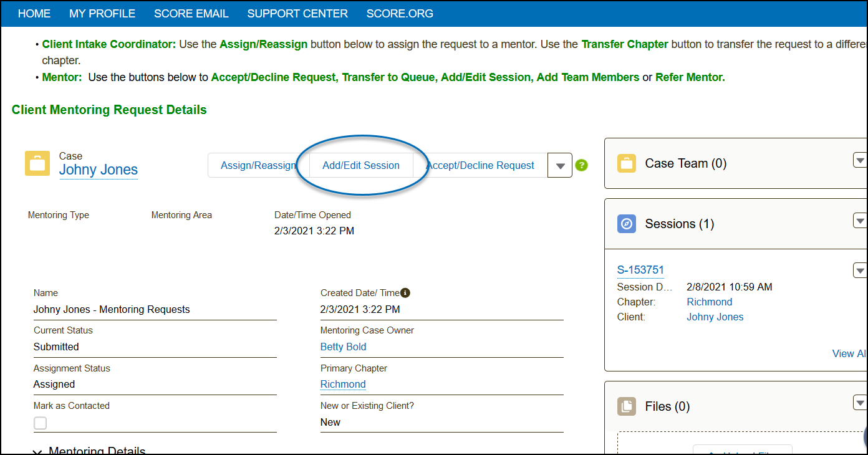Click the Johny Jones case title link

point(99,170)
